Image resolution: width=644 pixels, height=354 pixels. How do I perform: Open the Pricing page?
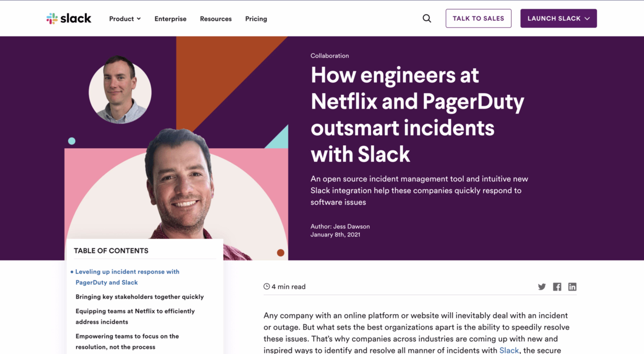(256, 19)
